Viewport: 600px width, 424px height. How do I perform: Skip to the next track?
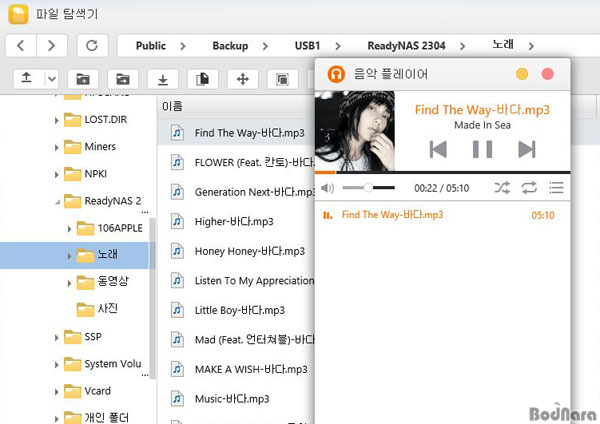pyautogui.click(x=527, y=149)
